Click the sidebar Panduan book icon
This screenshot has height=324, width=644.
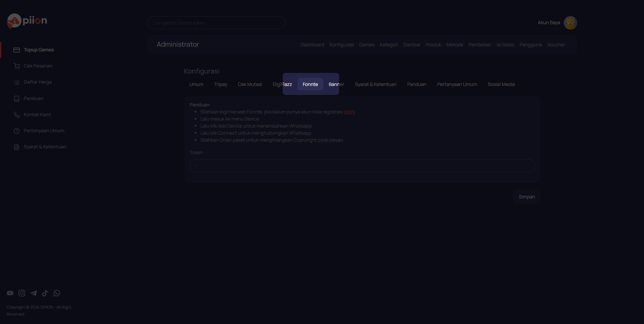click(16, 99)
